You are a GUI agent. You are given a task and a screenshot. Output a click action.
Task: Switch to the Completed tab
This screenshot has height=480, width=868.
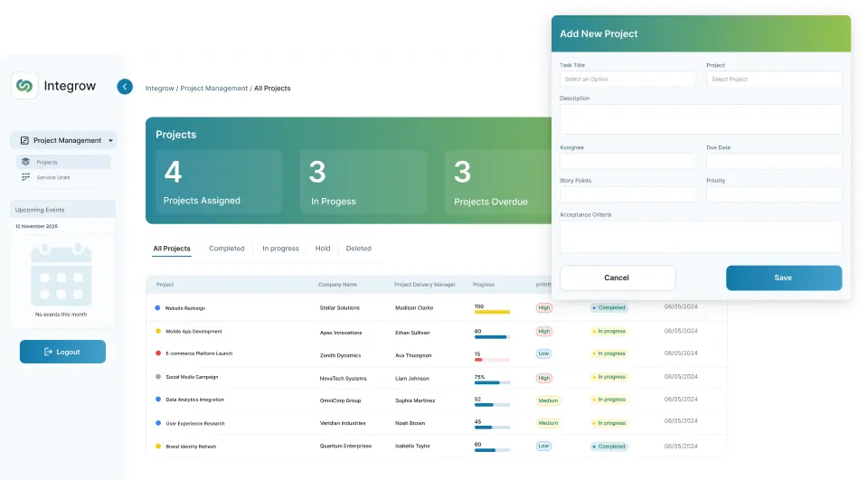[x=226, y=249]
